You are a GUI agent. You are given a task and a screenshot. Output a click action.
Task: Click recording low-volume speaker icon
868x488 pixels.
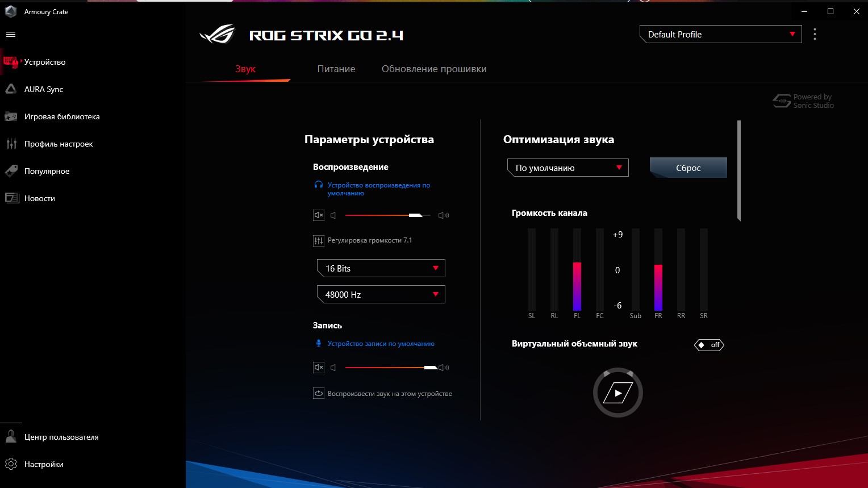pyautogui.click(x=333, y=368)
